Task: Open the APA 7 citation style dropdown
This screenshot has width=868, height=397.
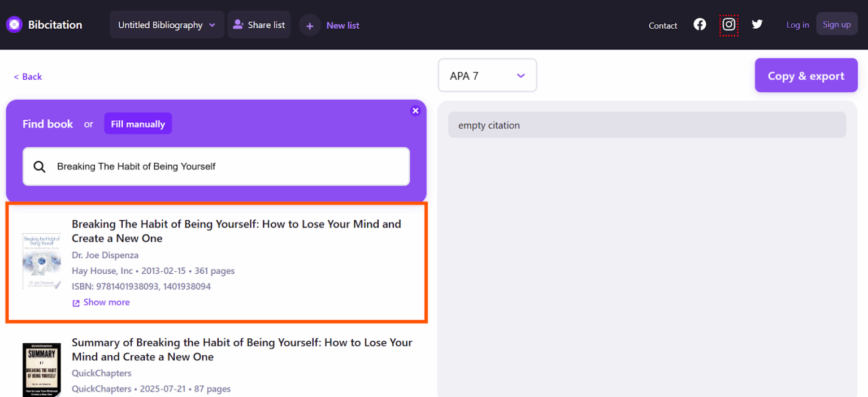Action: click(487, 76)
